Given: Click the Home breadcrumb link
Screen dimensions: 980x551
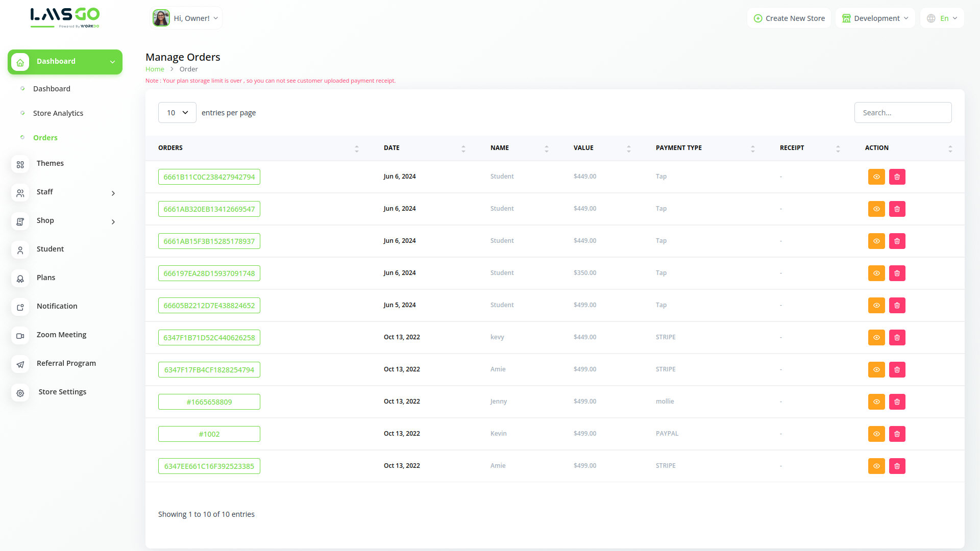Looking at the screenshot, I should tap(155, 69).
